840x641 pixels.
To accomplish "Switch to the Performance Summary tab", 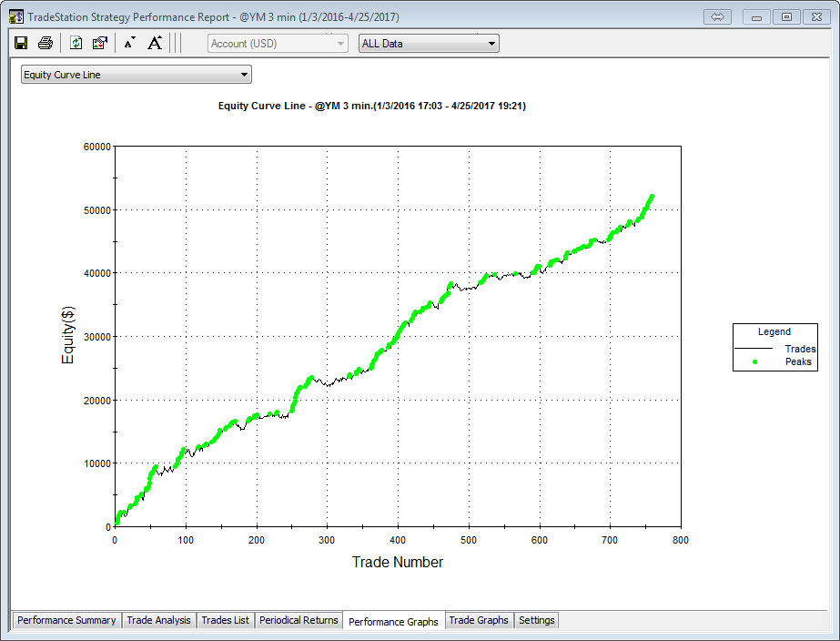I will [66, 620].
